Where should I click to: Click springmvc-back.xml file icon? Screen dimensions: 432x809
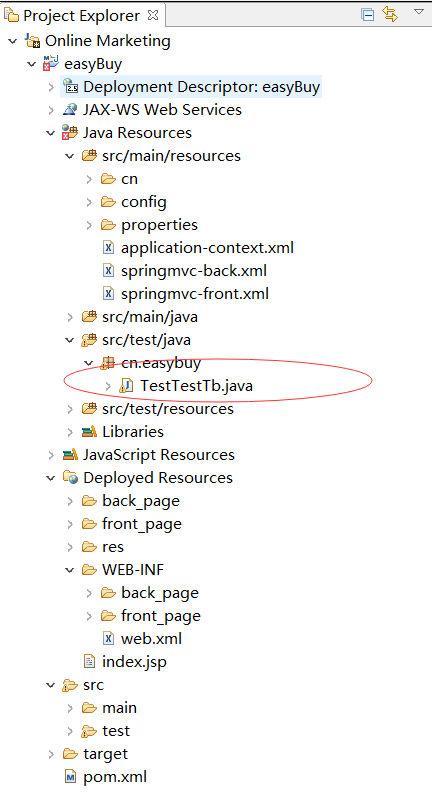click(x=108, y=270)
